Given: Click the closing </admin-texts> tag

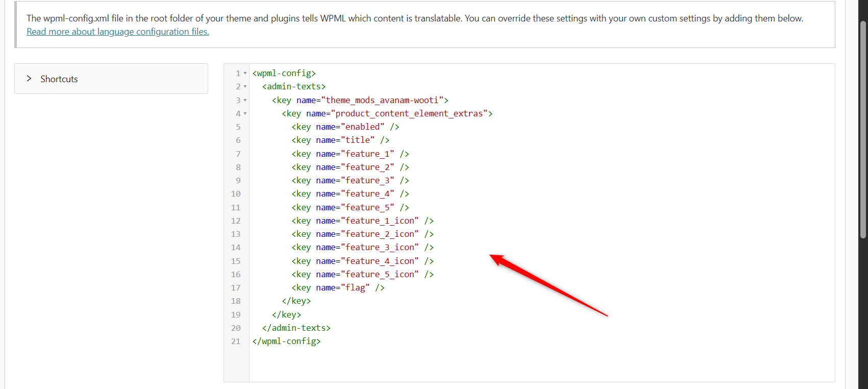Looking at the screenshot, I should click(x=296, y=328).
